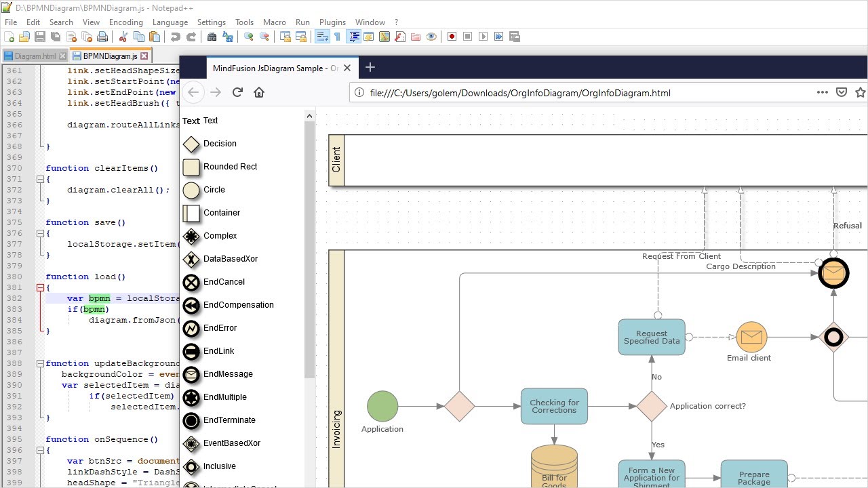The image size is (868, 488).
Task: Select the EndLink shape
Action: pos(209,351)
